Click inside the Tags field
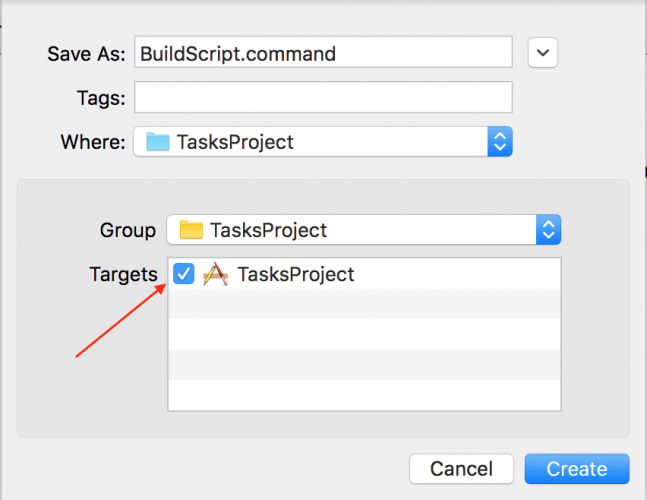Screen dimensions: 647x500 323,97
